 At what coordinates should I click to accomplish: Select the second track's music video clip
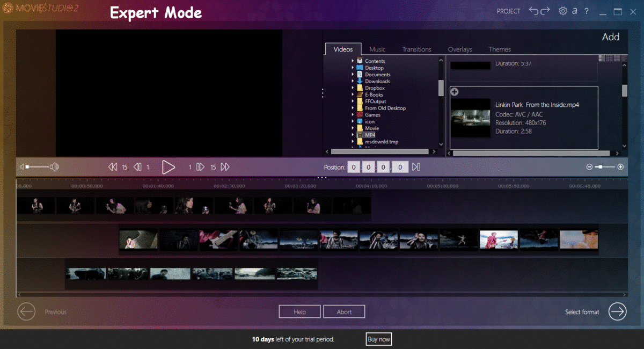[358, 239]
